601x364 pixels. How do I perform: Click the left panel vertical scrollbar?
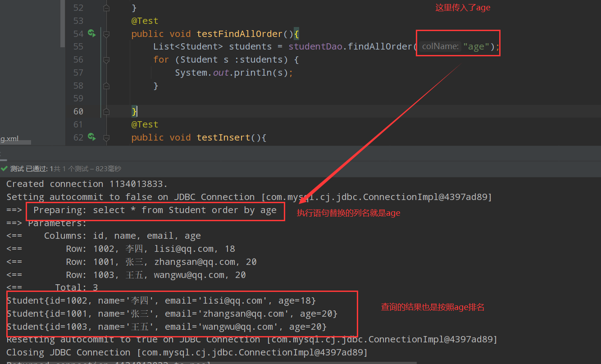63,23
